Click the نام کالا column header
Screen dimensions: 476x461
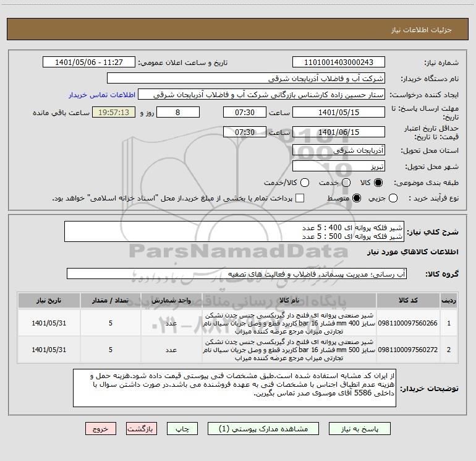pyautogui.click(x=289, y=300)
